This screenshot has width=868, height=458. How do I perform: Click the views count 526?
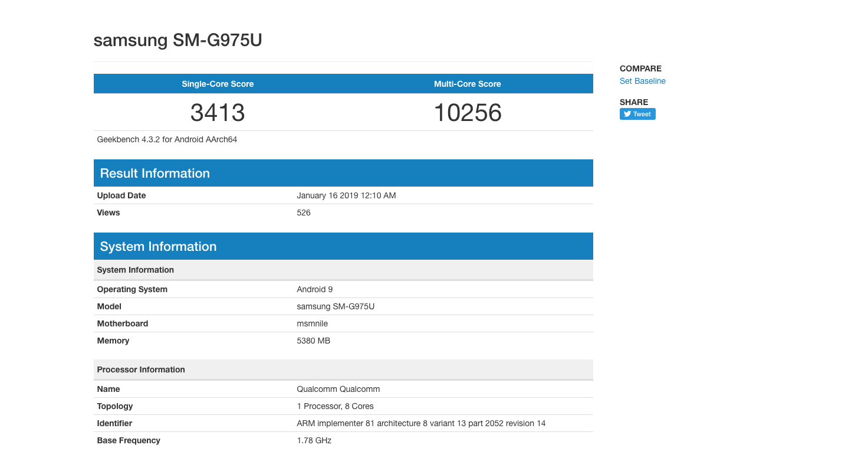point(304,213)
